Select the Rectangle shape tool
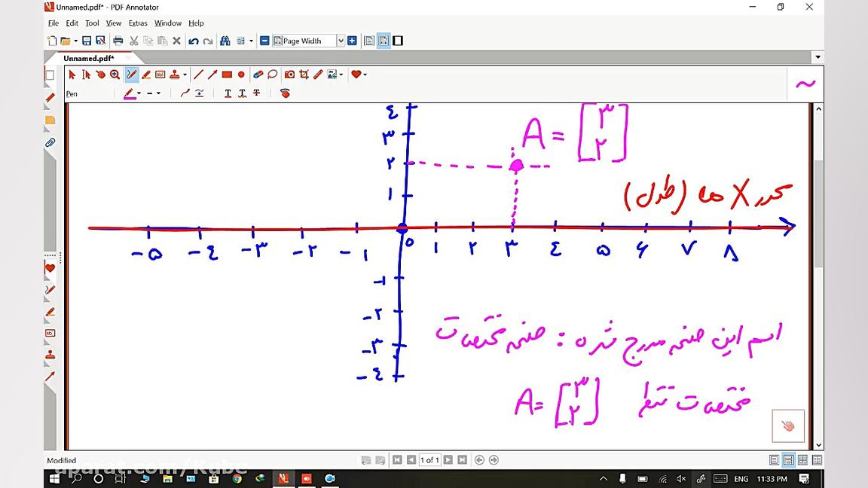This screenshot has height=488, width=868. tap(227, 74)
